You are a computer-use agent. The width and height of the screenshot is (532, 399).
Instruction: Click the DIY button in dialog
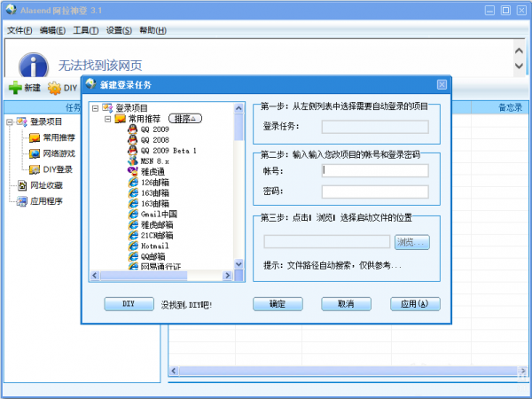coord(129,304)
